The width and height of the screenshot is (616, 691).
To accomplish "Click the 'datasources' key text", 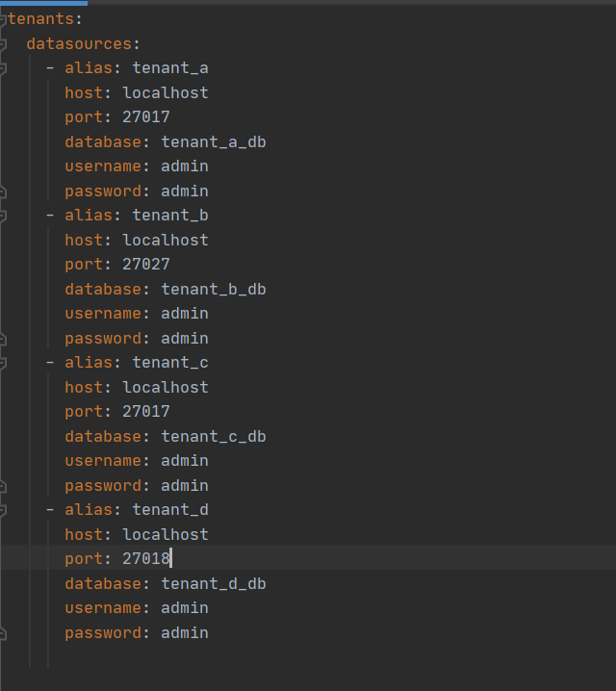I will click(79, 43).
